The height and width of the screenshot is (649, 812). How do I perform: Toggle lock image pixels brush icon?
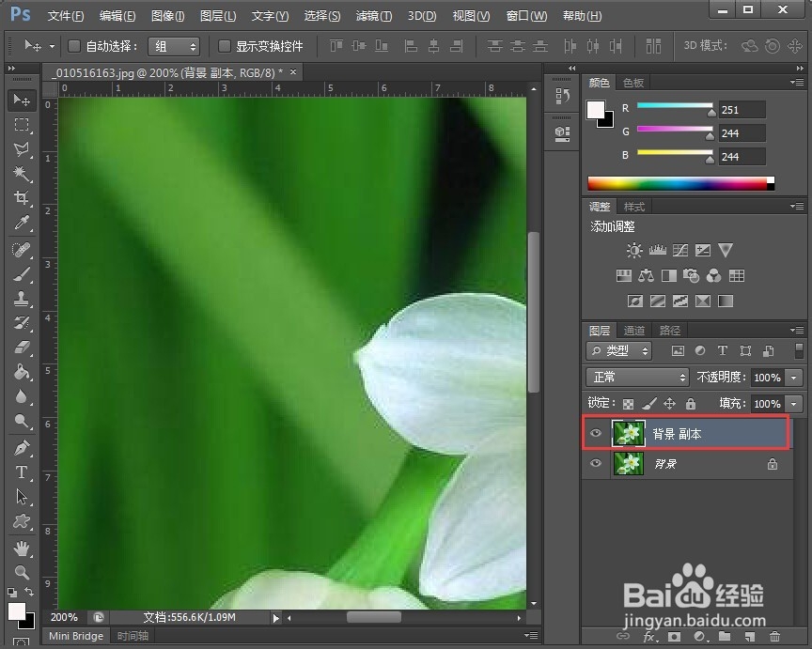(649, 404)
